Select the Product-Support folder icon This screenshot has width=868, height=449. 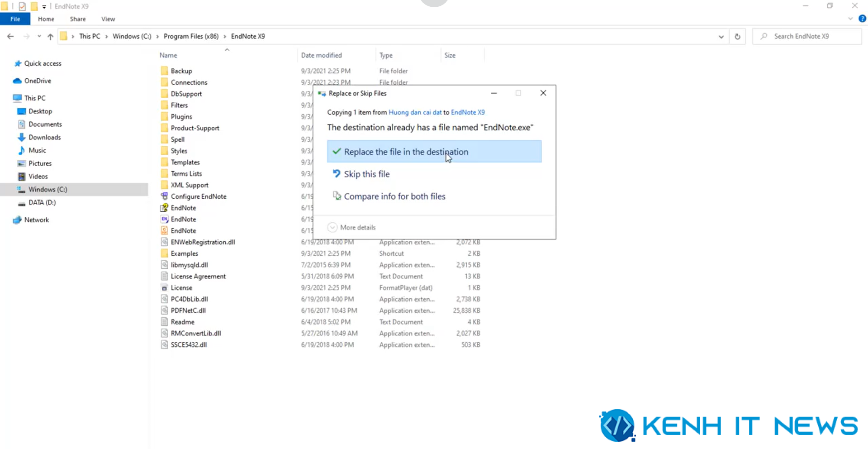(x=165, y=128)
